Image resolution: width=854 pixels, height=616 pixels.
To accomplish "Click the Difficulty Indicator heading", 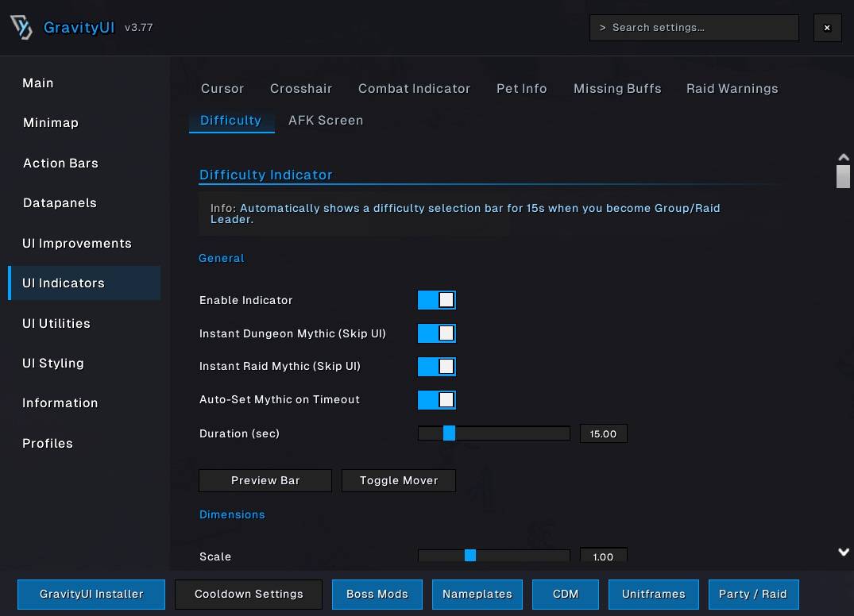I will (266, 175).
